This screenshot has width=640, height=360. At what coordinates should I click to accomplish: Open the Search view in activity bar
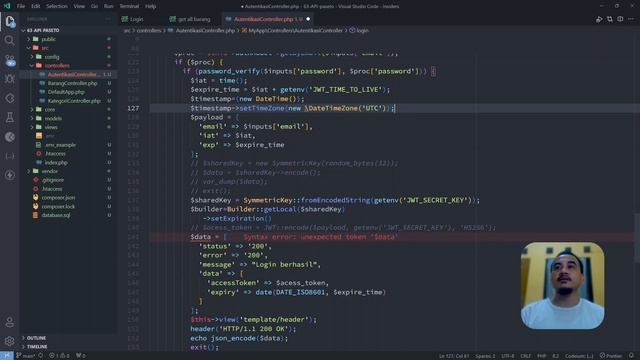click(x=10, y=40)
